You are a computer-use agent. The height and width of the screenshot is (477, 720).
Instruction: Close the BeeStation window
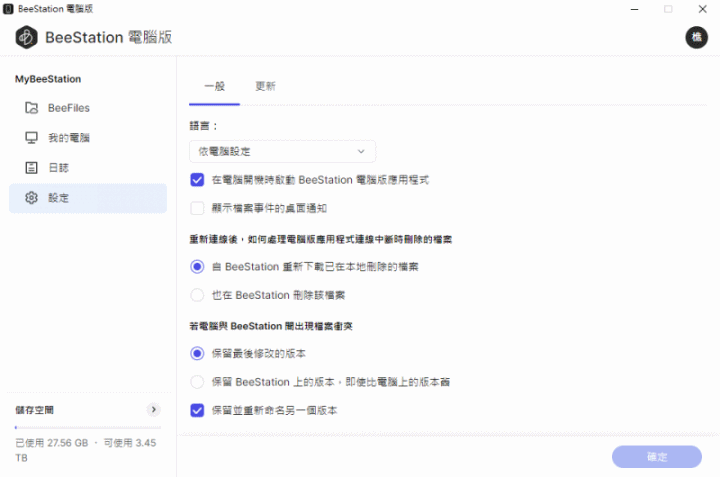click(x=703, y=9)
